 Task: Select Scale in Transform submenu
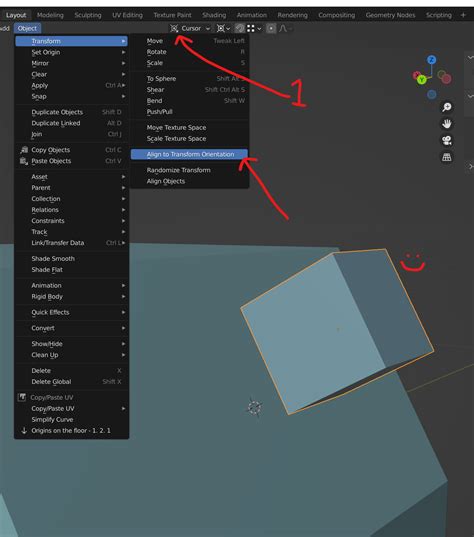(189, 63)
